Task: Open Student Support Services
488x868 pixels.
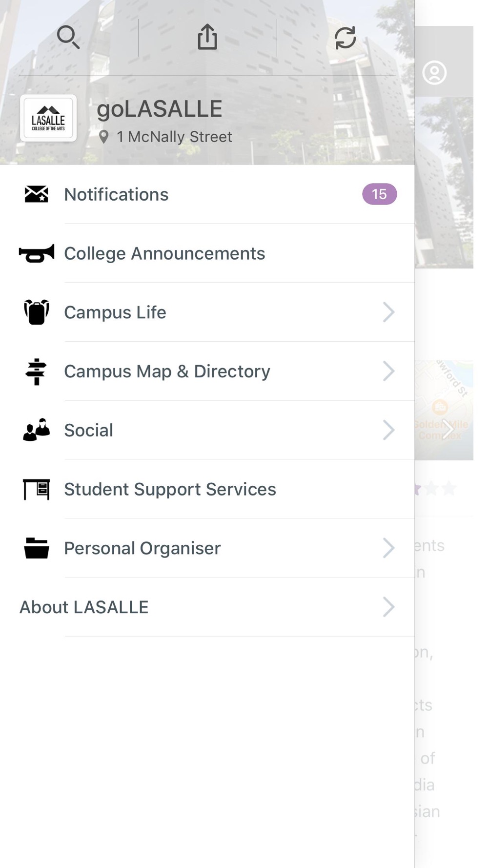Action: (170, 489)
